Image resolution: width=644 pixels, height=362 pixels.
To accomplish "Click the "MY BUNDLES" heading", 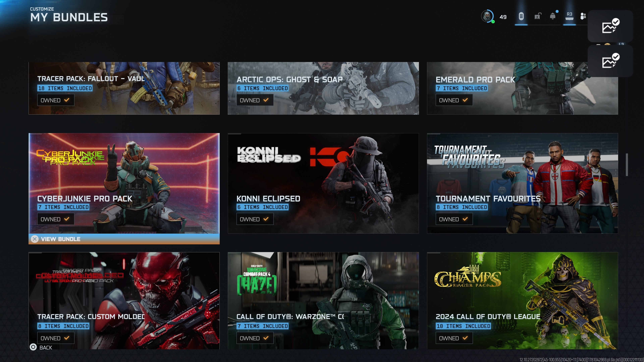I will [x=69, y=17].
